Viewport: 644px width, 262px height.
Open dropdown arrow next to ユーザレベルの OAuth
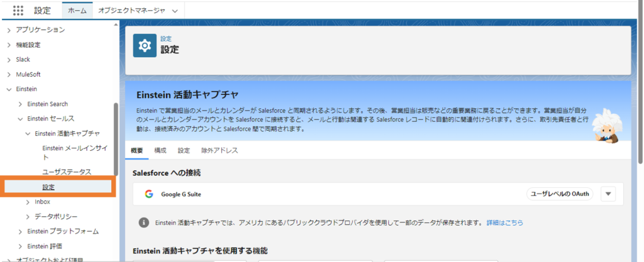click(608, 194)
